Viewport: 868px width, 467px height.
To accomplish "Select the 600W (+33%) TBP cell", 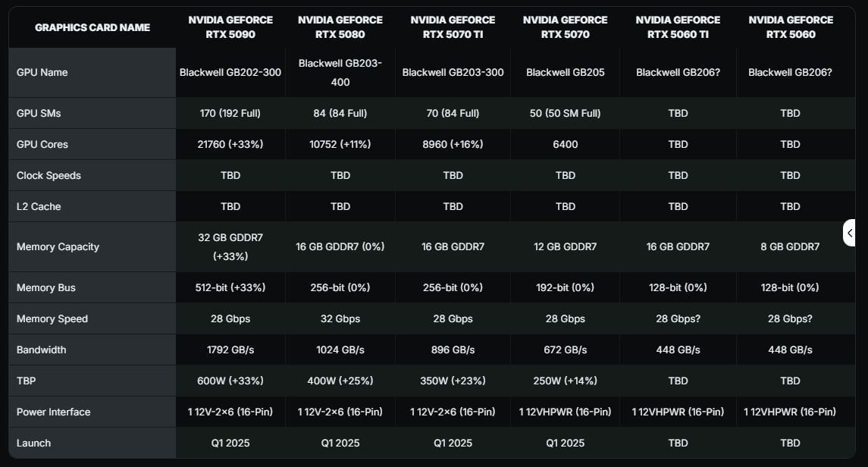I will point(230,381).
